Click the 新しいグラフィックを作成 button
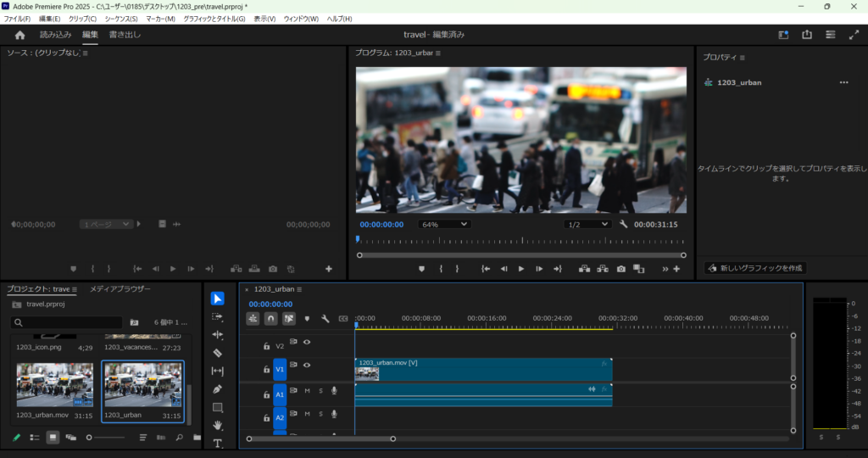This screenshot has height=458, width=868. click(x=755, y=268)
